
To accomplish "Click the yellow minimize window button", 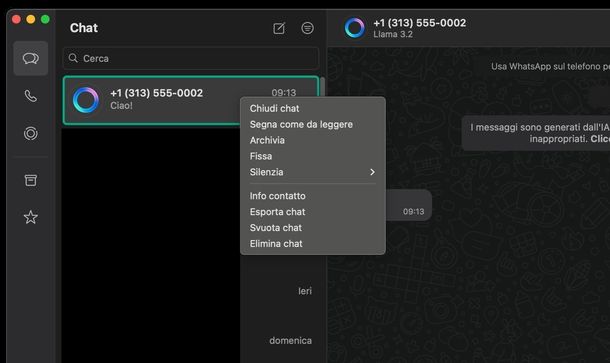I will pyautogui.click(x=31, y=19).
